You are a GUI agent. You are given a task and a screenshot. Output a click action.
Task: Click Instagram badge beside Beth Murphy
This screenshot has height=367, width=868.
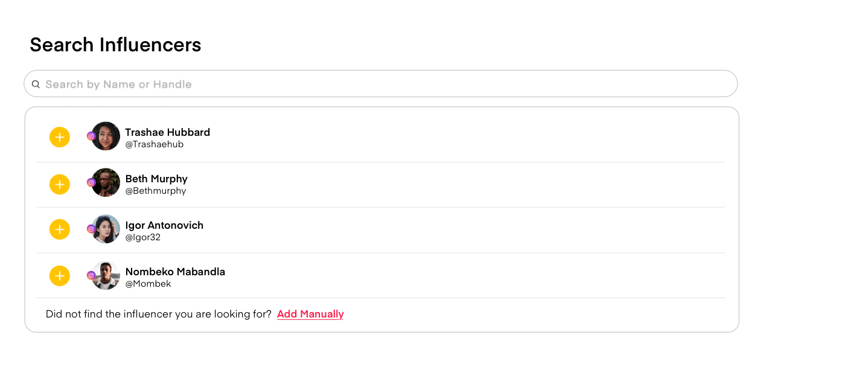[91, 182]
